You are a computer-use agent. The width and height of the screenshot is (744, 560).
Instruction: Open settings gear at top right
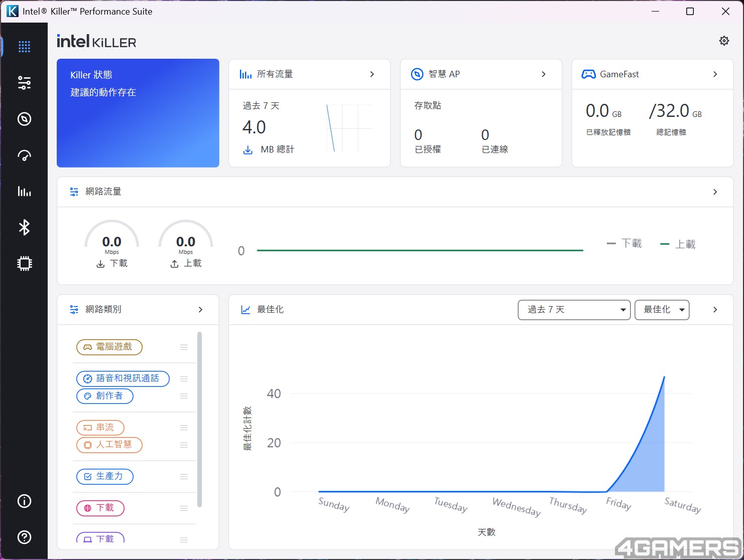pyautogui.click(x=724, y=41)
